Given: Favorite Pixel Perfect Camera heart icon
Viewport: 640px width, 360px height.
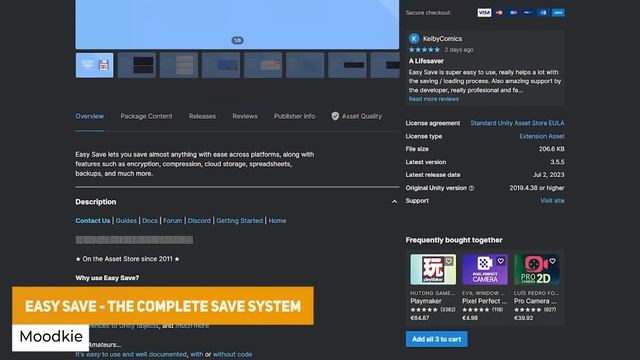Looking at the screenshot, I should (500, 261).
